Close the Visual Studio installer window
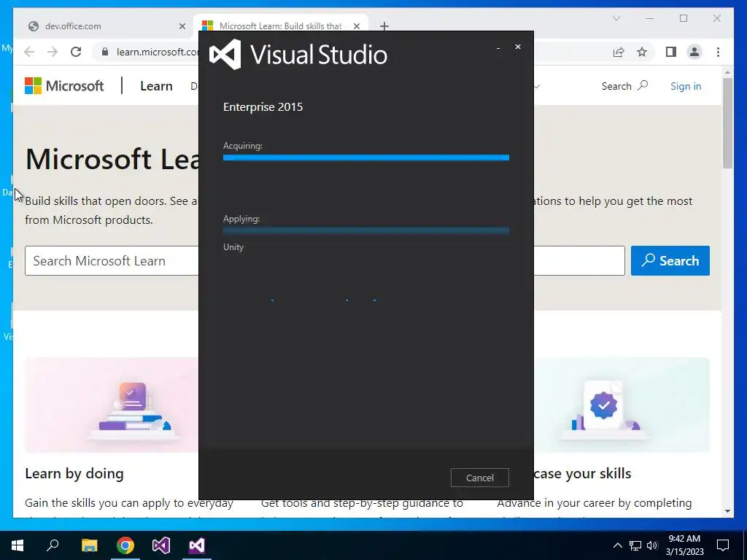The height and width of the screenshot is (560, 747). (x=518, y=47)
